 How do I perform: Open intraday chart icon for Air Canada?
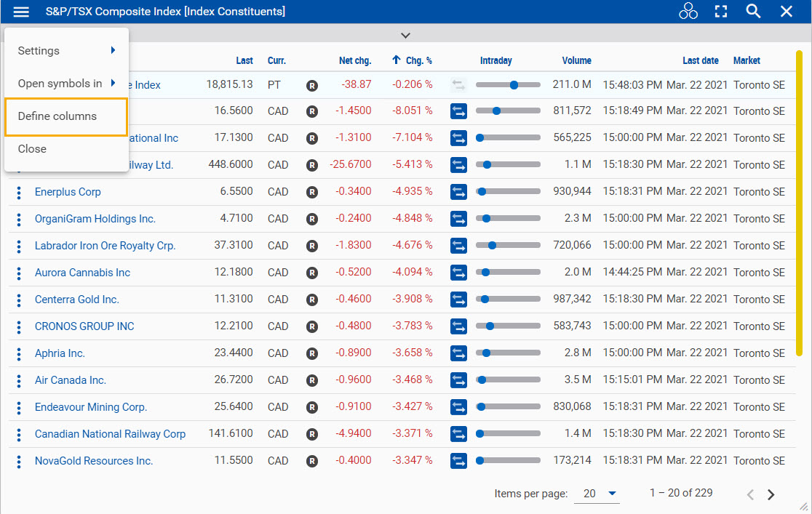[458, 380]
